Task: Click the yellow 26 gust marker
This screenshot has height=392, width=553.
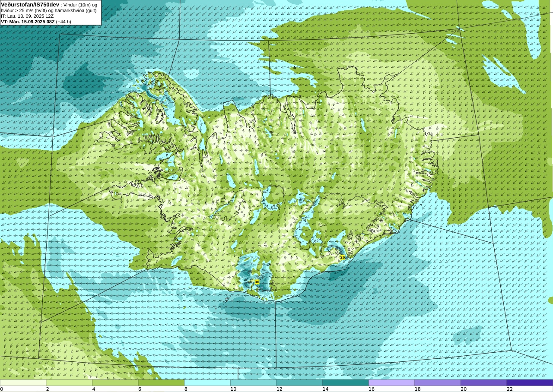Action: [x=343, y=257]
